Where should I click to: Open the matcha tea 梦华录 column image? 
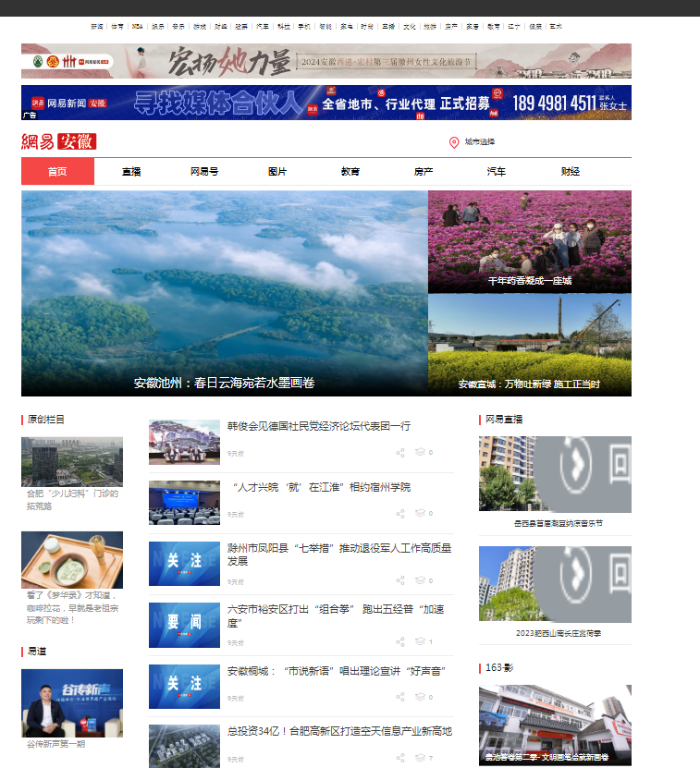(x=72, y=560)
